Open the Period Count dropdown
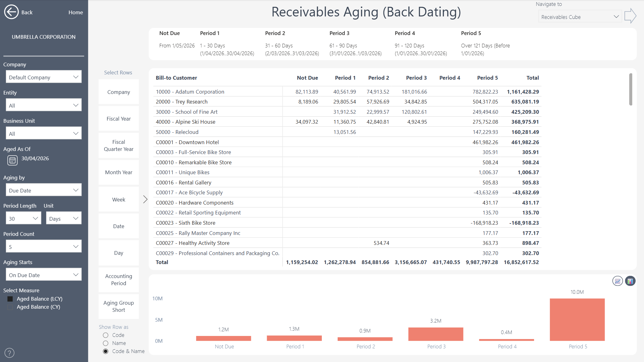The width and height of the screenshot is (644, 362). coord(44,246)
